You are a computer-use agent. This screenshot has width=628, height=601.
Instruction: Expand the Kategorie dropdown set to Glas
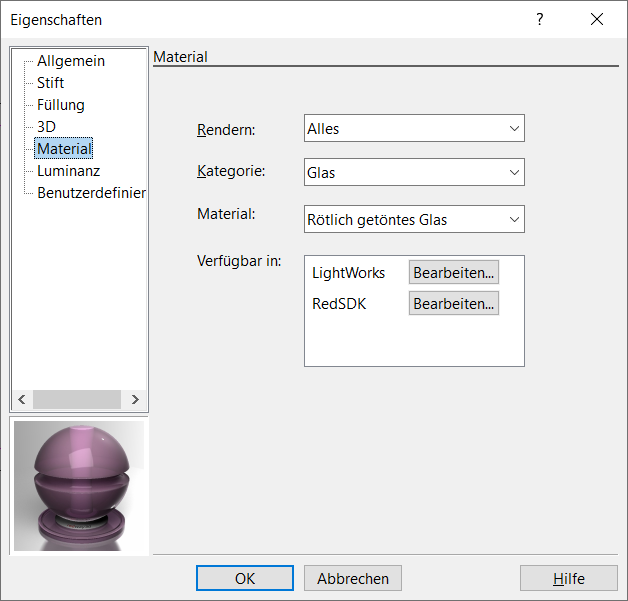tap(414, 172)
